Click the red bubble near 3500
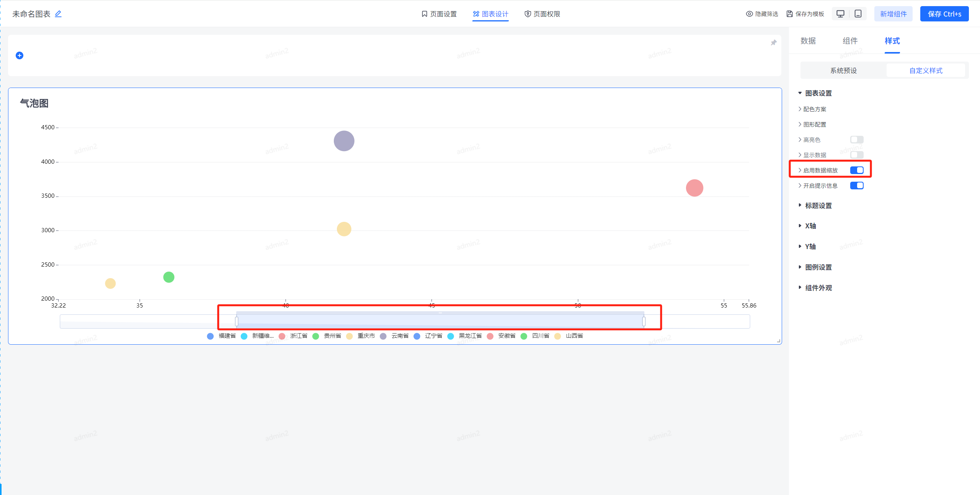Image resolution: width=980 pixels, height=495 pixels. coord(694,188)
